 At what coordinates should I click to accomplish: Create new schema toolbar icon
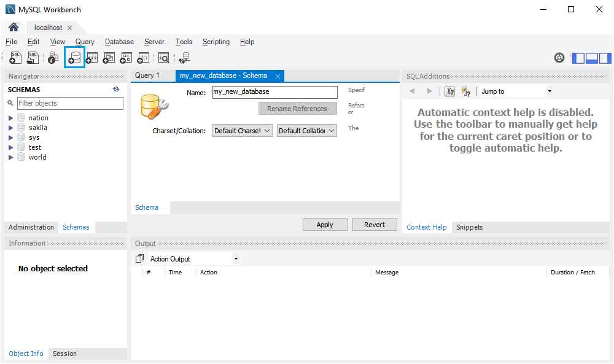74,58
